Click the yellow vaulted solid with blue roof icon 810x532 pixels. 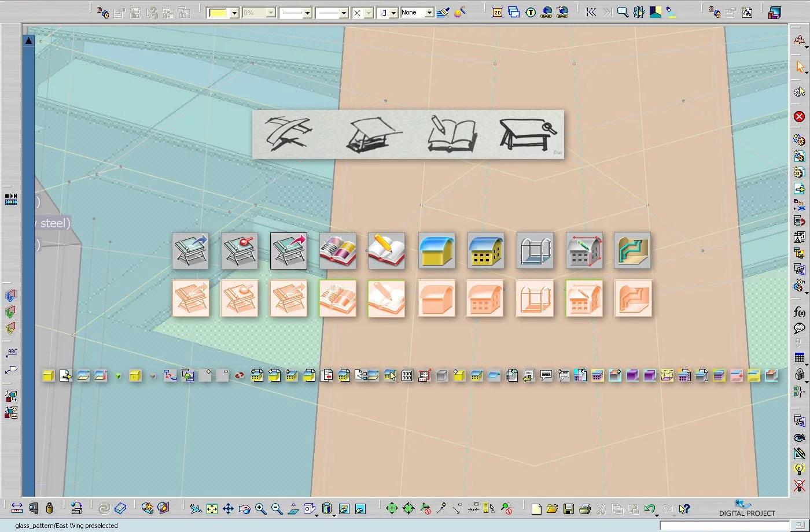click(437, 251)
